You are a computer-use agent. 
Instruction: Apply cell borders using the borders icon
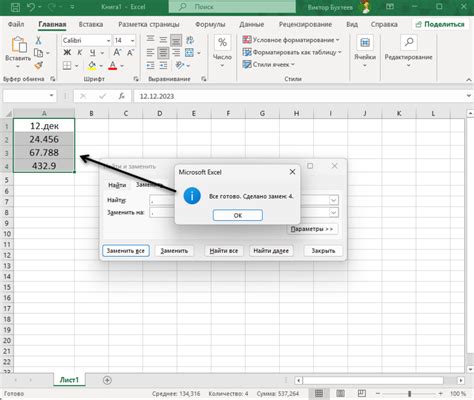(x=67, y=65)
